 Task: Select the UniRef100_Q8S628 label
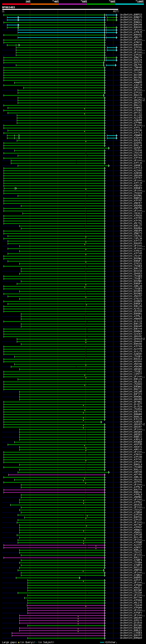click(131, 504)
